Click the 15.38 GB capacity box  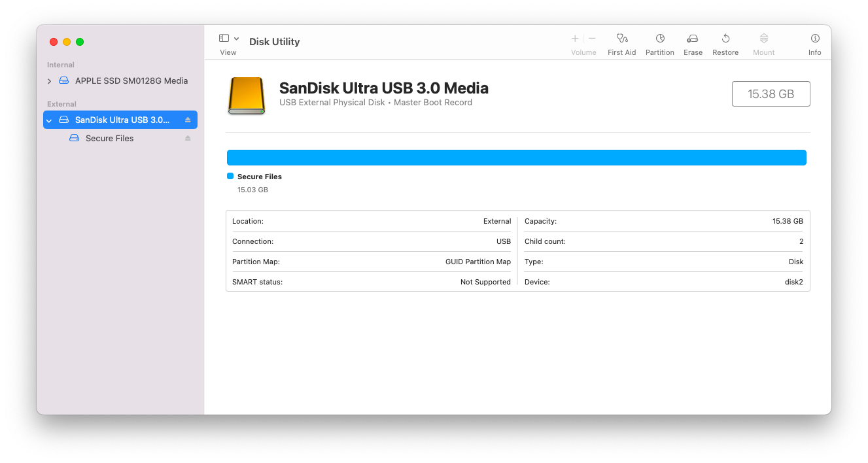pos(771,94)
